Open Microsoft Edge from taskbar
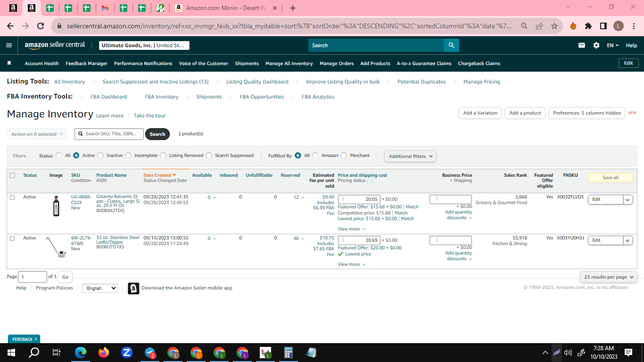Viewport: 644px width, 362px height. click(81, 352)
